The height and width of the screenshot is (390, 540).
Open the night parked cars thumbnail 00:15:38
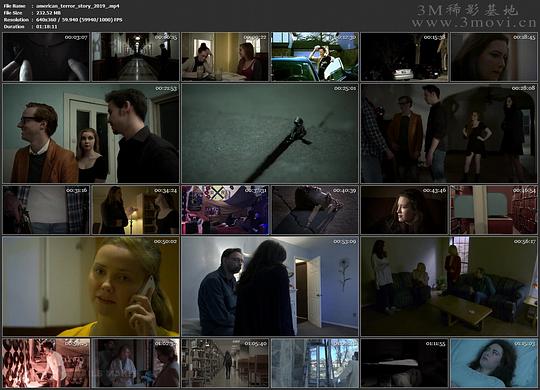[405, 57]
